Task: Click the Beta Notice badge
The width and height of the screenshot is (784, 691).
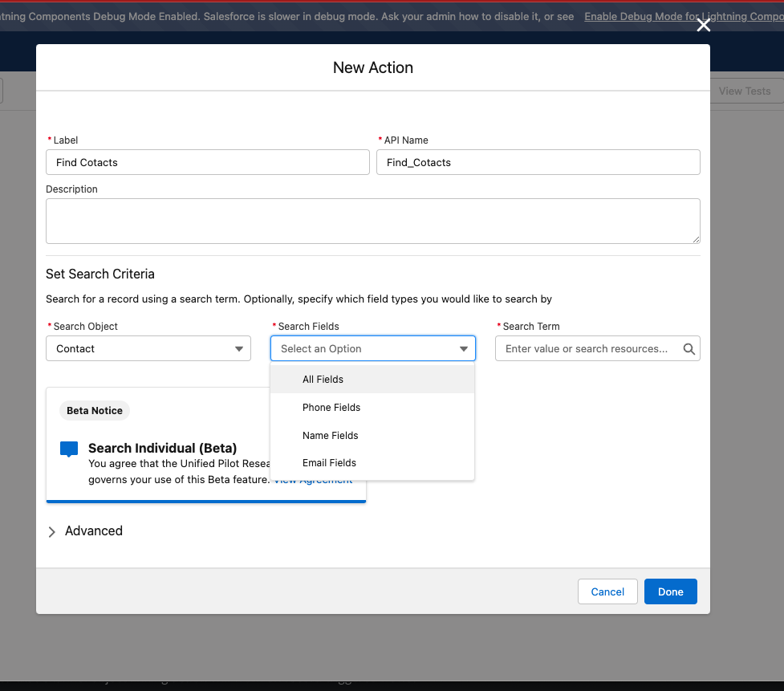Action: click(95, 410)
